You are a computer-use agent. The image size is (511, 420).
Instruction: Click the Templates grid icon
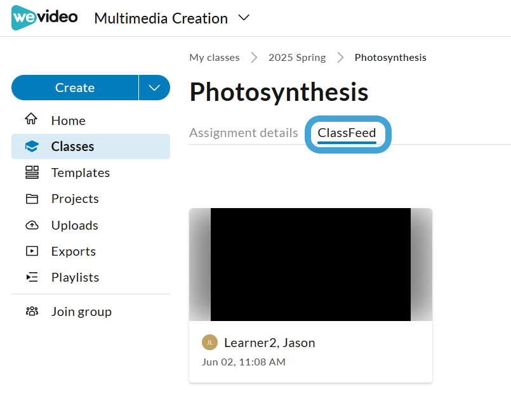(x=32, y=173)
